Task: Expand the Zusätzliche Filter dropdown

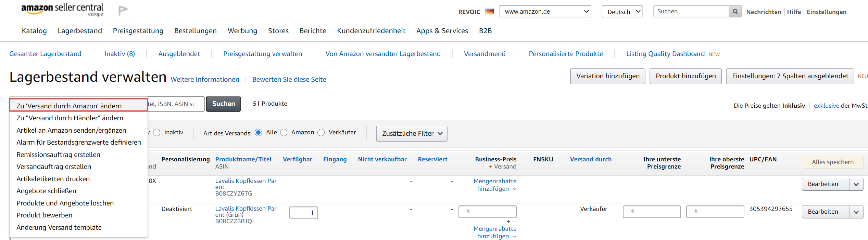Action: 412,133
